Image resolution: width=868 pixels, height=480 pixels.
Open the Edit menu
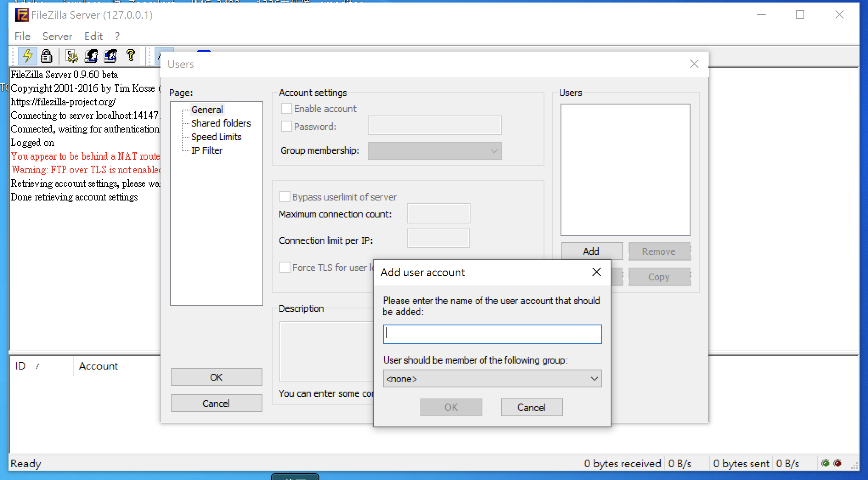coord(93,36)
